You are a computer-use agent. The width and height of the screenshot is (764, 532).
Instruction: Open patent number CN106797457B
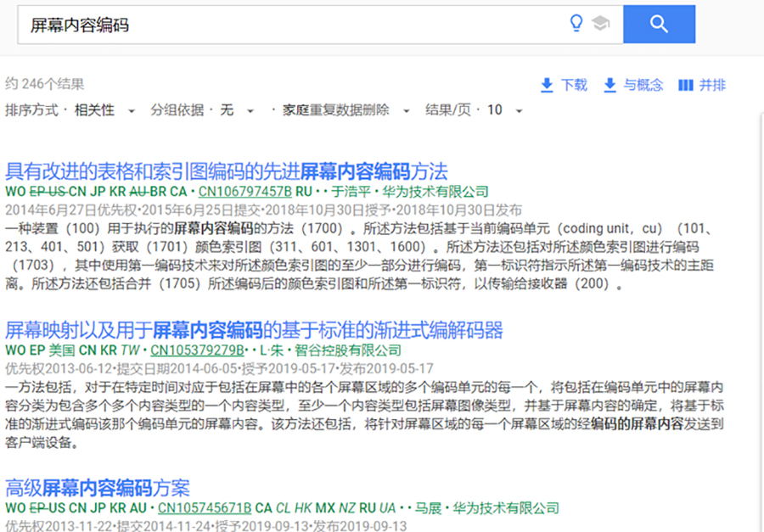244,191
